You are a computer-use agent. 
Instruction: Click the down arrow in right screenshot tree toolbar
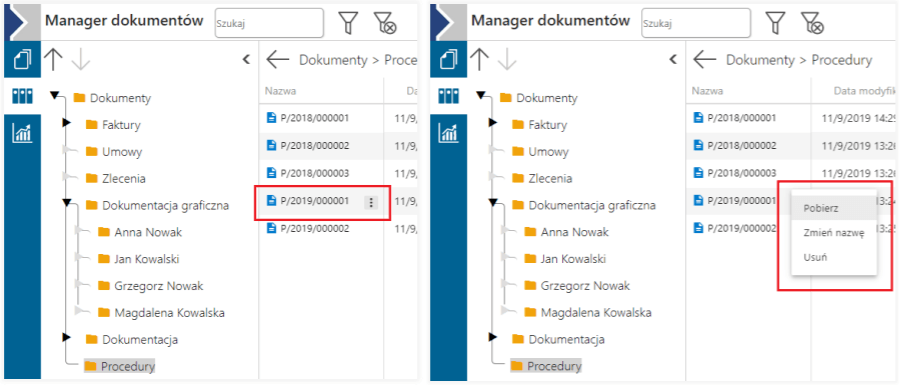(x=507, y=60)
